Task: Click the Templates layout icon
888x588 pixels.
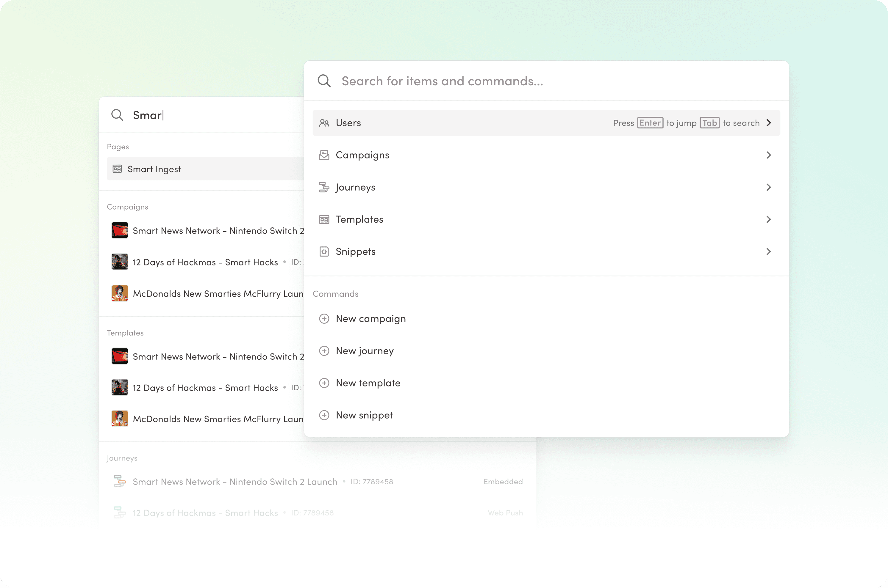Action: [x=324, y=219]
